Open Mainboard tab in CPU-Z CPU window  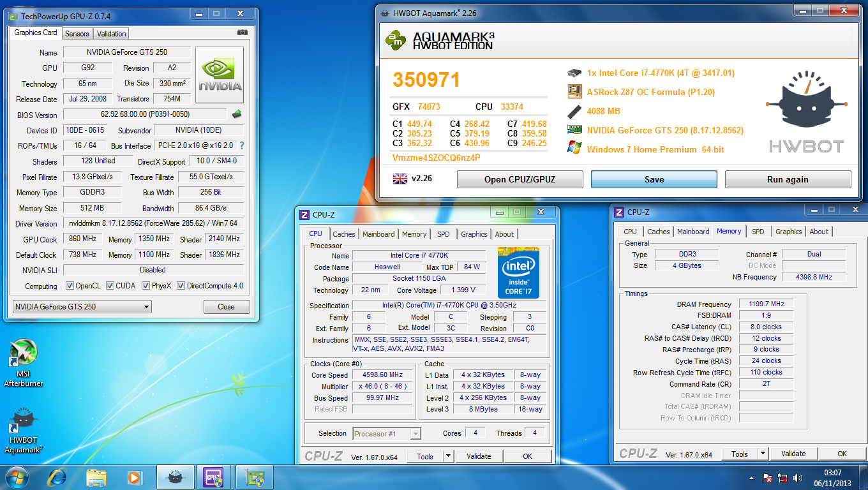pos(378,234)
